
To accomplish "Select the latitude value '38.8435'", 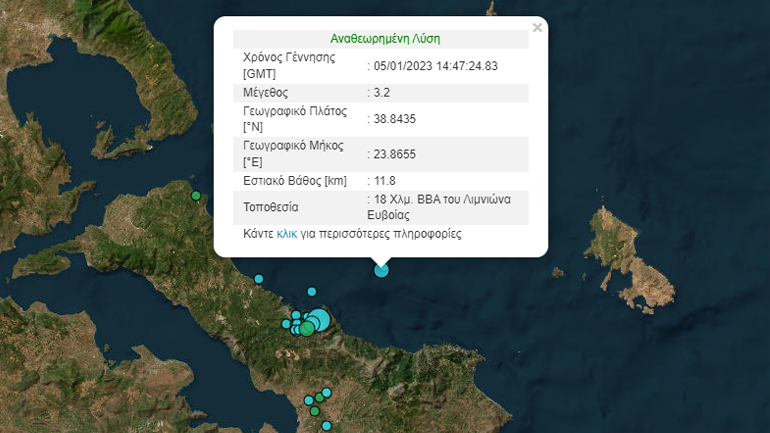I will click(x=394, y=119).
